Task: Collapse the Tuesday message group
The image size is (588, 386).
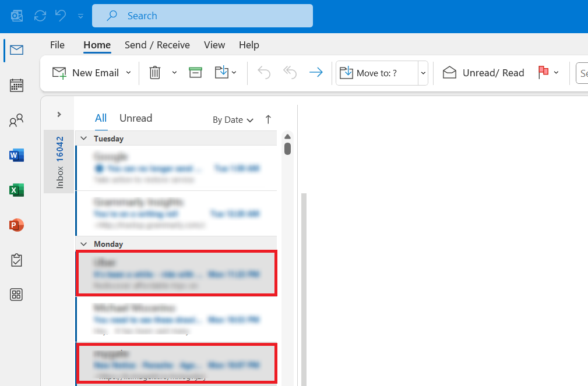Action: click(84, 139)
